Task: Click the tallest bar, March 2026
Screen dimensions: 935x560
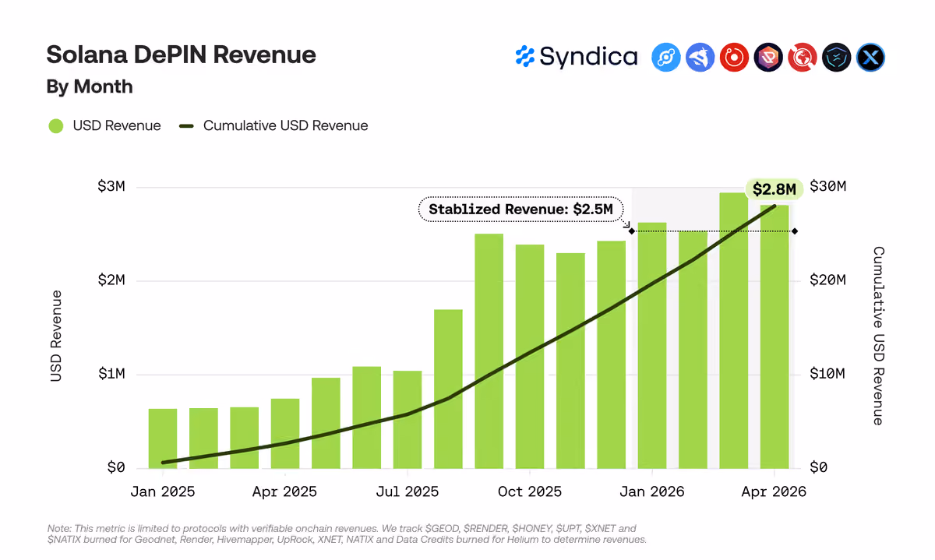Action: [734, 330]
